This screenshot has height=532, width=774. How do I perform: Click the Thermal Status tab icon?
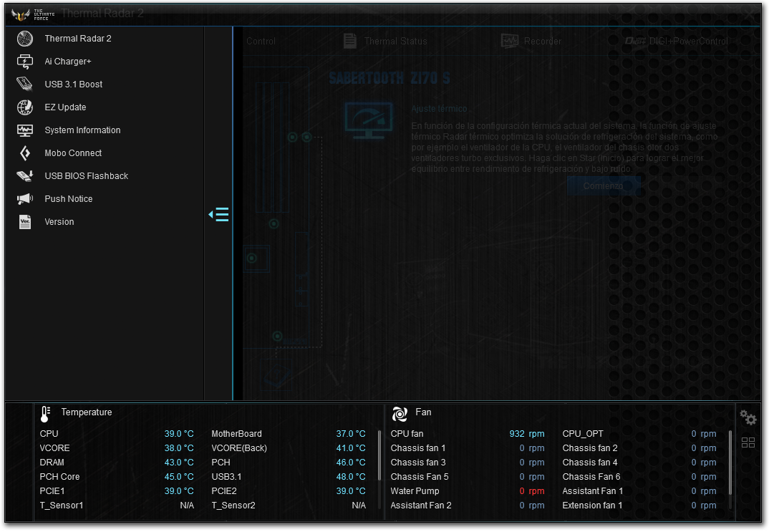click(x=350, y=41)
